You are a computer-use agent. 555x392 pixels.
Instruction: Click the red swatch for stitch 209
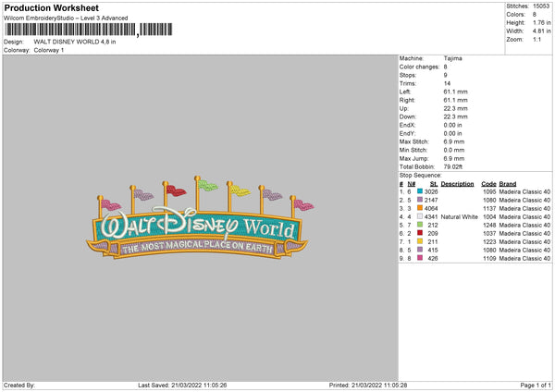[420, 233]
